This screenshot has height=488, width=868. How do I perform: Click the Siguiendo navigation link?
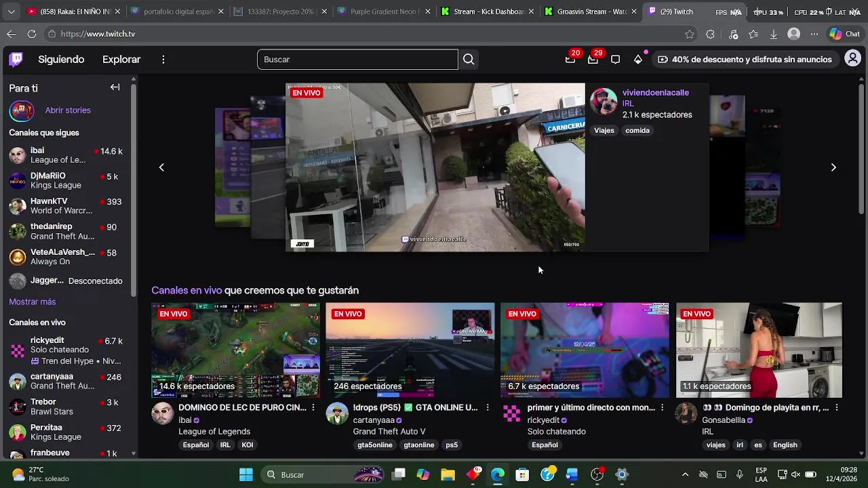pyautogui.click(x=61, y=60)
